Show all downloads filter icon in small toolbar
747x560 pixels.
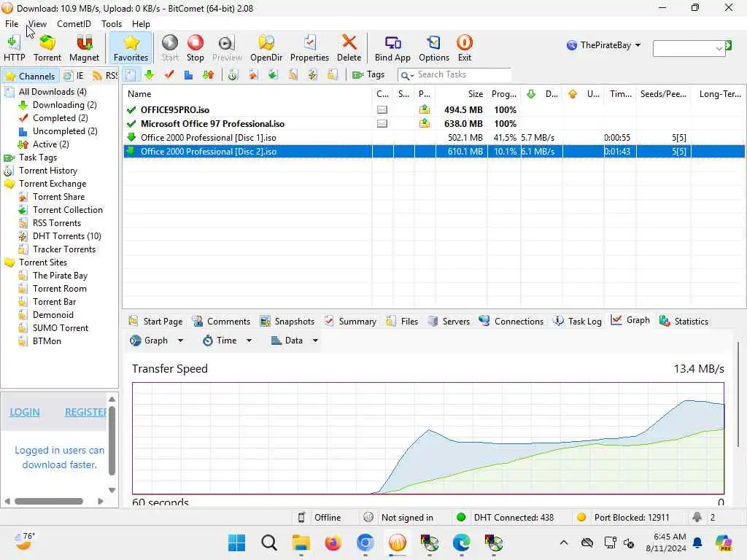(131, 75)
